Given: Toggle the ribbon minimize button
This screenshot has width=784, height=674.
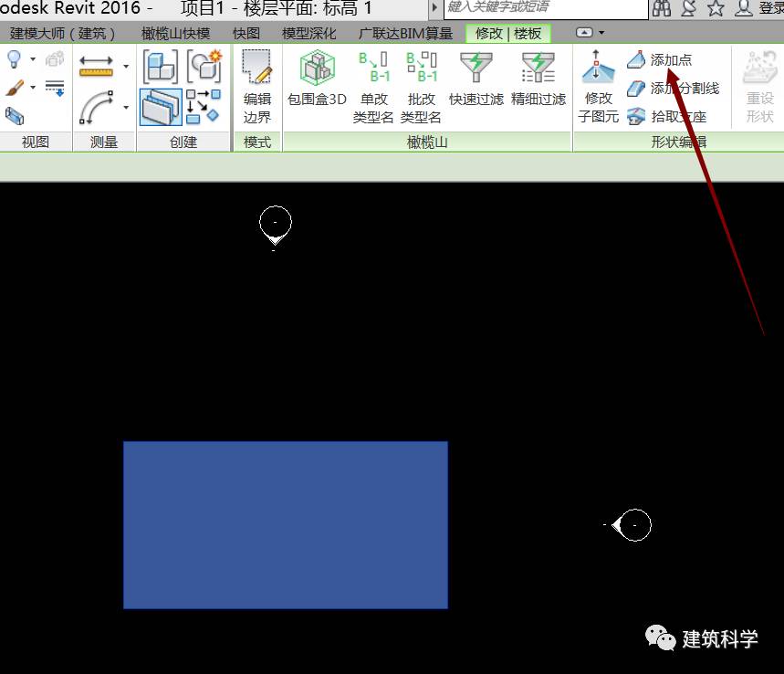Looking at the screenshot, I should pos(584,33).
